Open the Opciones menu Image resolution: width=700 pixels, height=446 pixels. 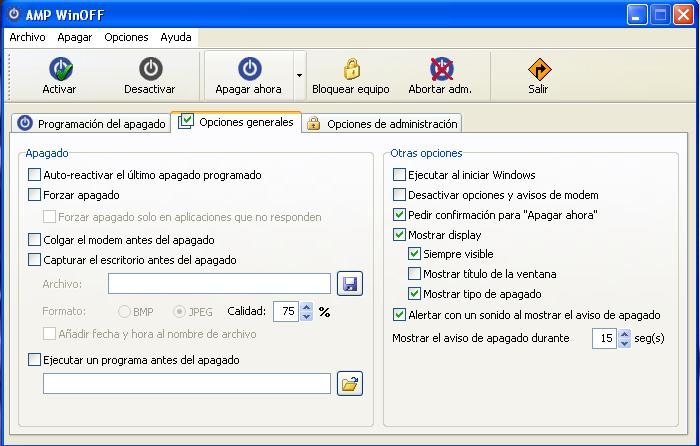126,37
